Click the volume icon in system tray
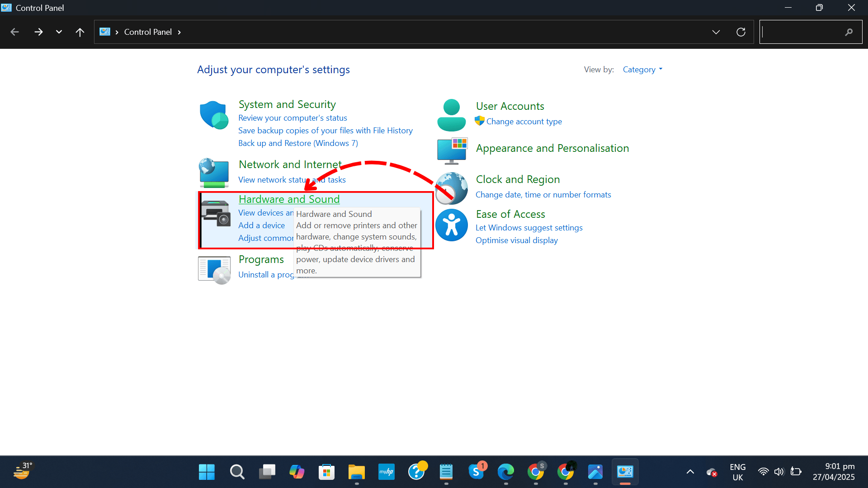Image resolution: width=868 pixels, height=488 pixels. tap(778, 472)
